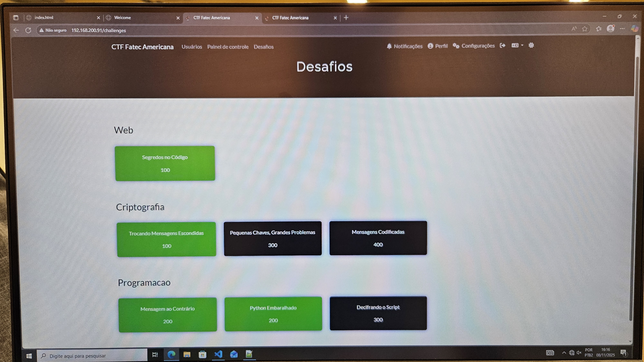
Task: Toggle the theme switch sun icon
Action: (x=531, y=45)
